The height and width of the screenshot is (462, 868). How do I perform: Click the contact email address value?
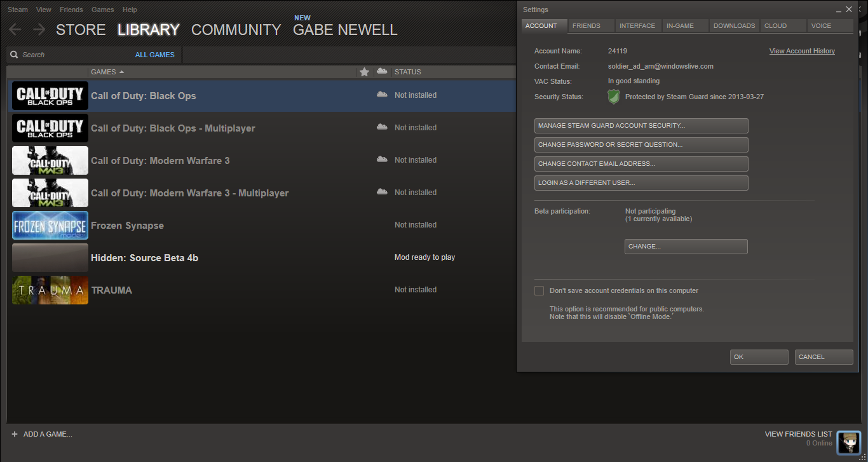pos(660,66)
